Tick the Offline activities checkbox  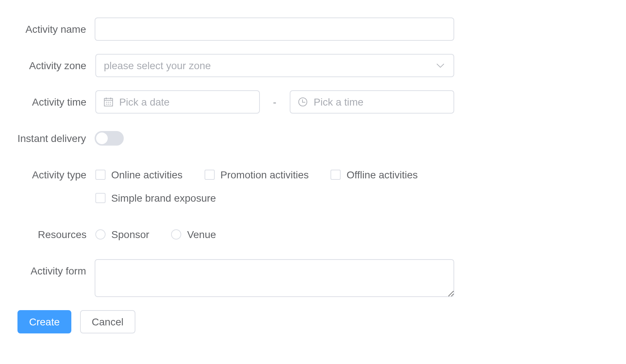pyautogui.click(x=336, y=175)
